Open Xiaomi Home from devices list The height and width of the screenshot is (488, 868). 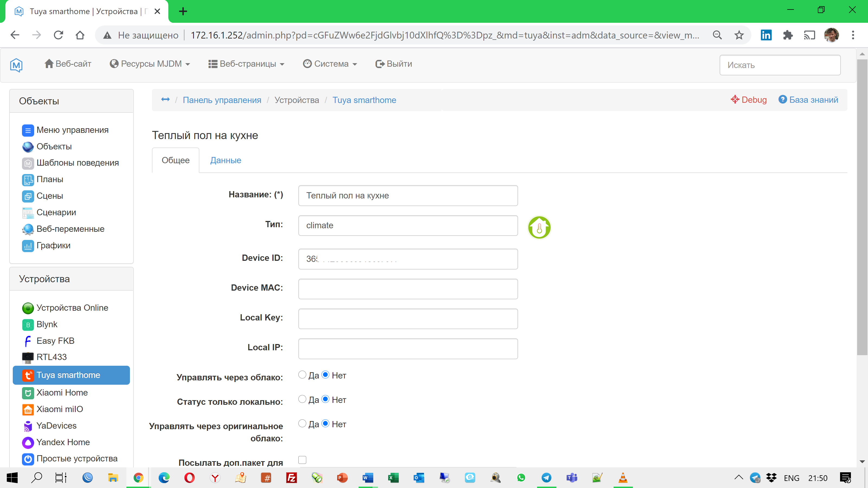pyautogui.click(x=62, y=392)
